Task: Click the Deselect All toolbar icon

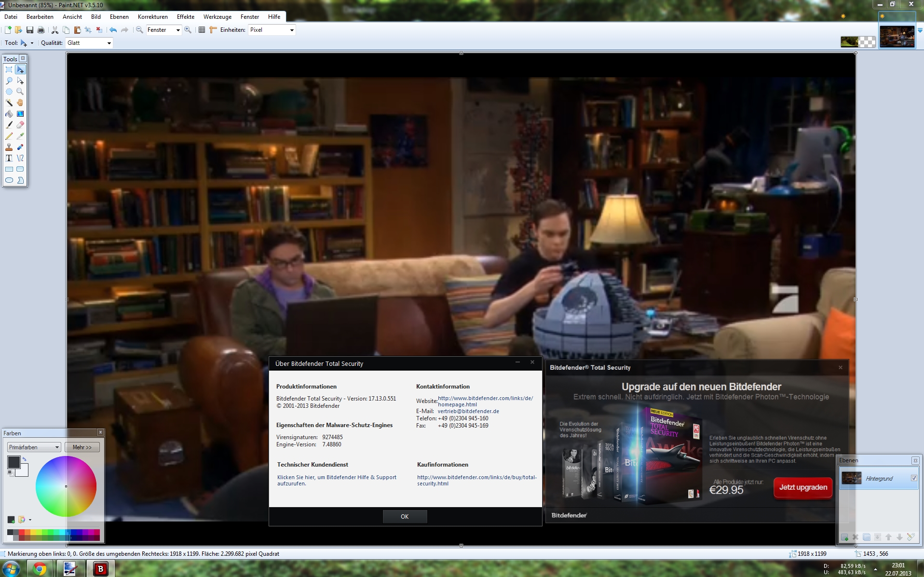Action: coord(99,30)
